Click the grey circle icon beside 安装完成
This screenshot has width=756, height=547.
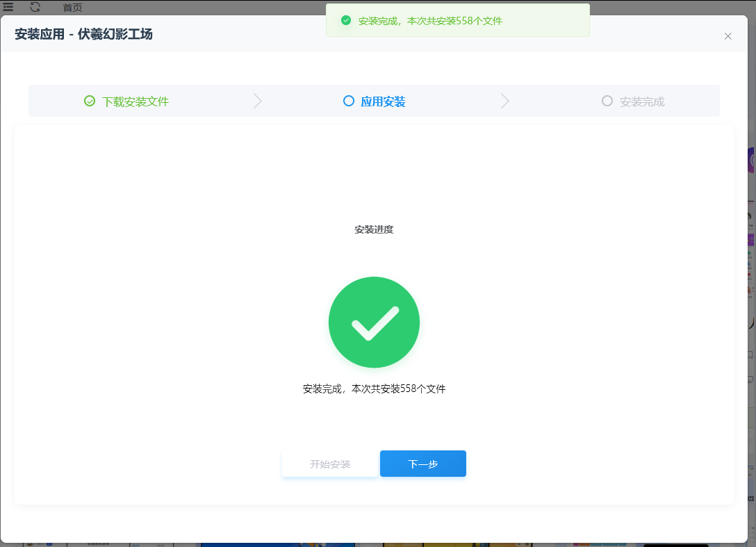point(607,101)
